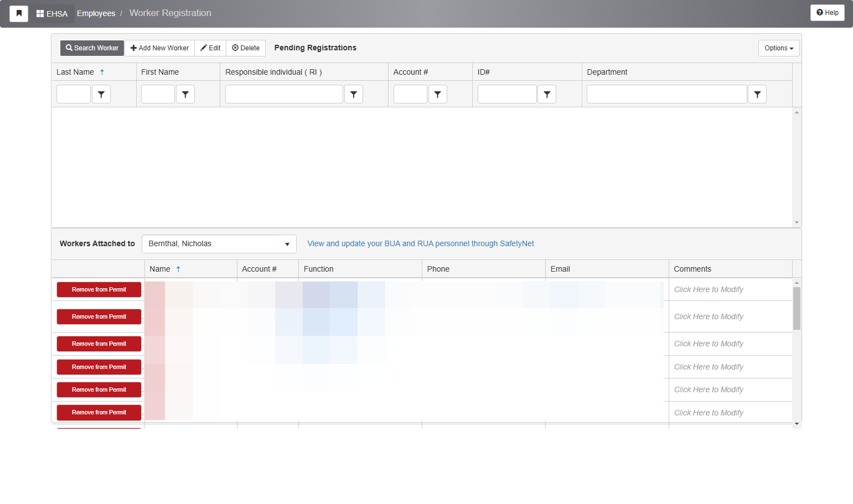Click ID# filter input

click(x=507, y=94)
